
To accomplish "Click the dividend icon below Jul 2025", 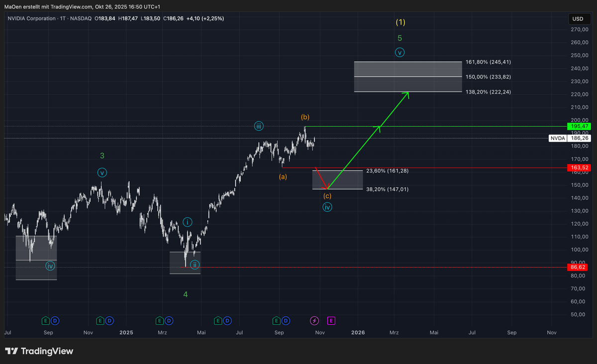I will coord(227,321).
